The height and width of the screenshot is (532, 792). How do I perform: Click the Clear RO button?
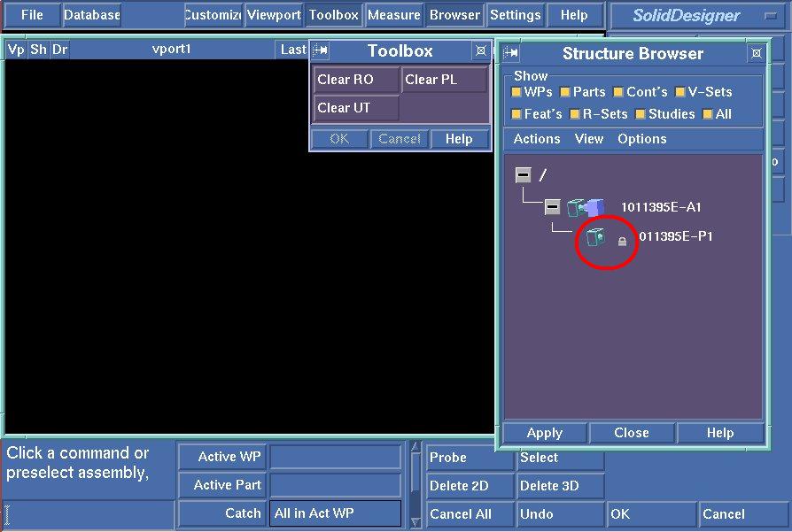(x=356, y=80)
